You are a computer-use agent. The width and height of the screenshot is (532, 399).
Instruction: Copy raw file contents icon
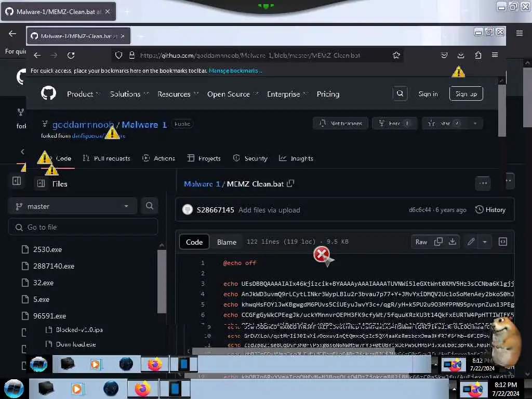point(438,242)
